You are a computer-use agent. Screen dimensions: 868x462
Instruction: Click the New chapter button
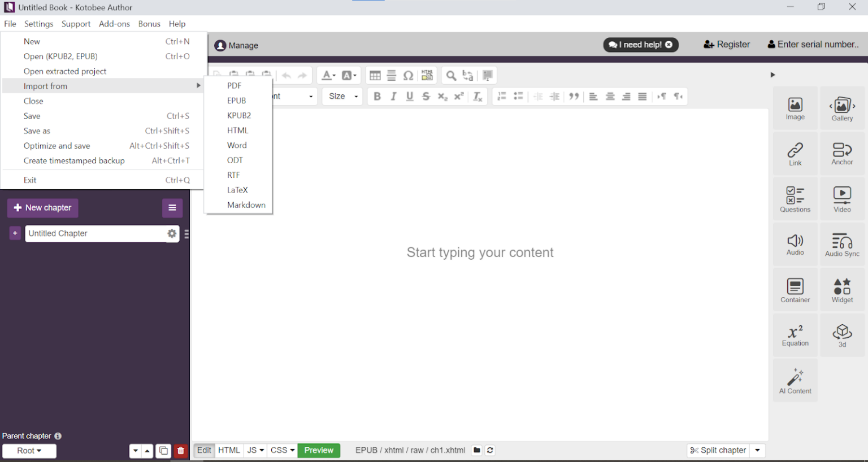click(43, 208)
